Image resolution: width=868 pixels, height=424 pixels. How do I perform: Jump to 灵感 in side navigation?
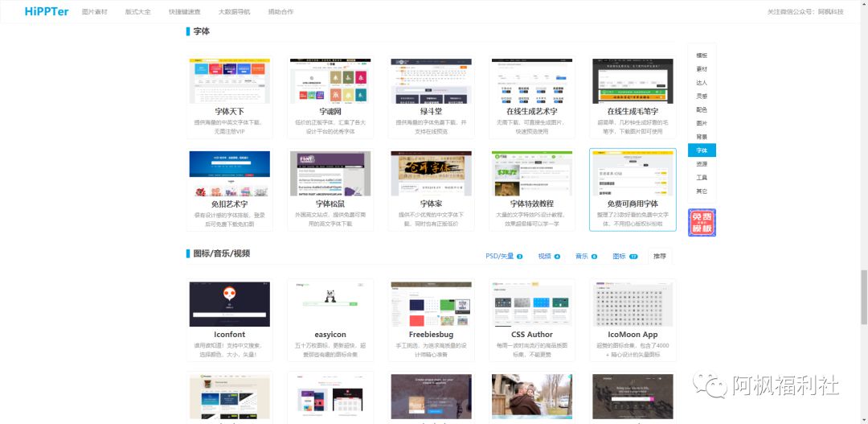pos(702,96)
